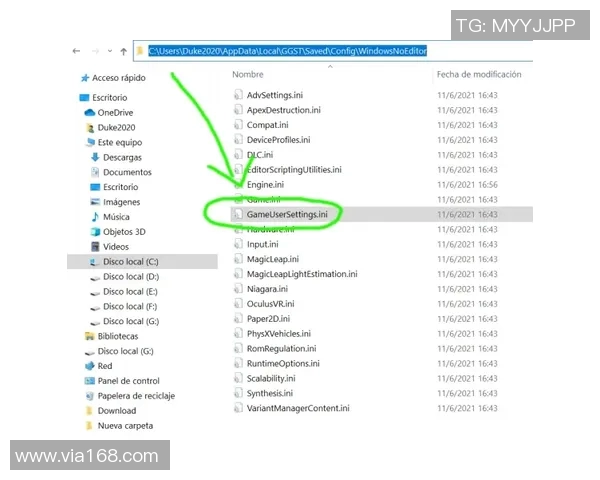Select the bottom Disco local (G:) entry
Viewport: 600px width, 480px height.
point(126,351)
